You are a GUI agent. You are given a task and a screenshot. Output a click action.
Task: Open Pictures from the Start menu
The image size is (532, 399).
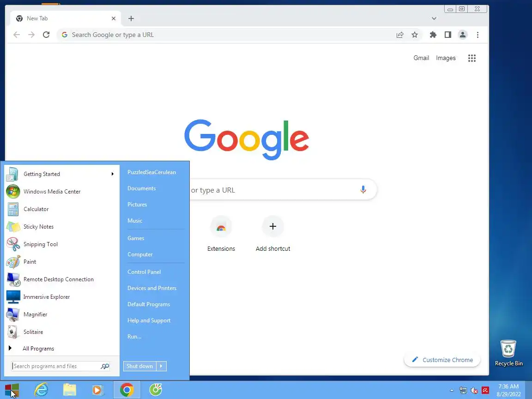tap(137, 205)
